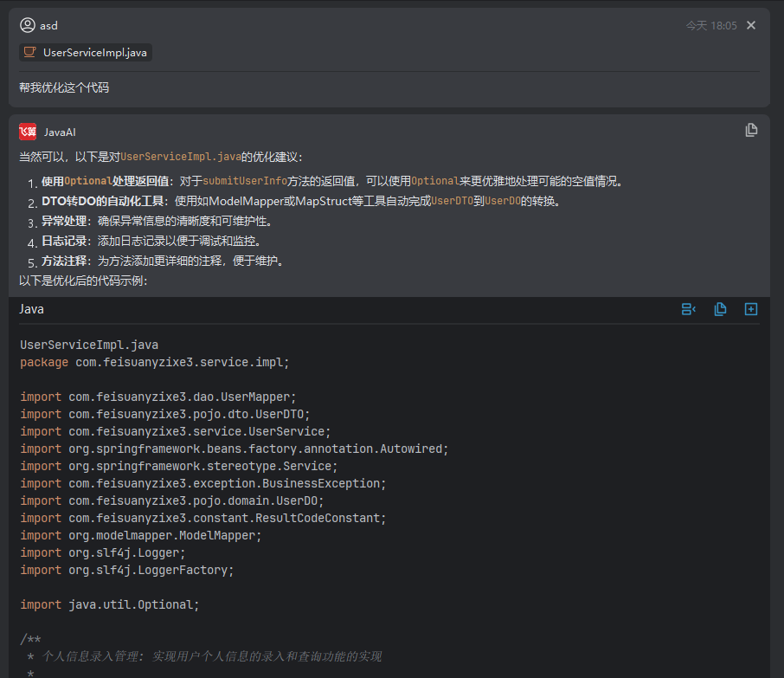Click the line 以下是优化后的代码示例
This screenshot has width=784, height=678.
[83, 281]
